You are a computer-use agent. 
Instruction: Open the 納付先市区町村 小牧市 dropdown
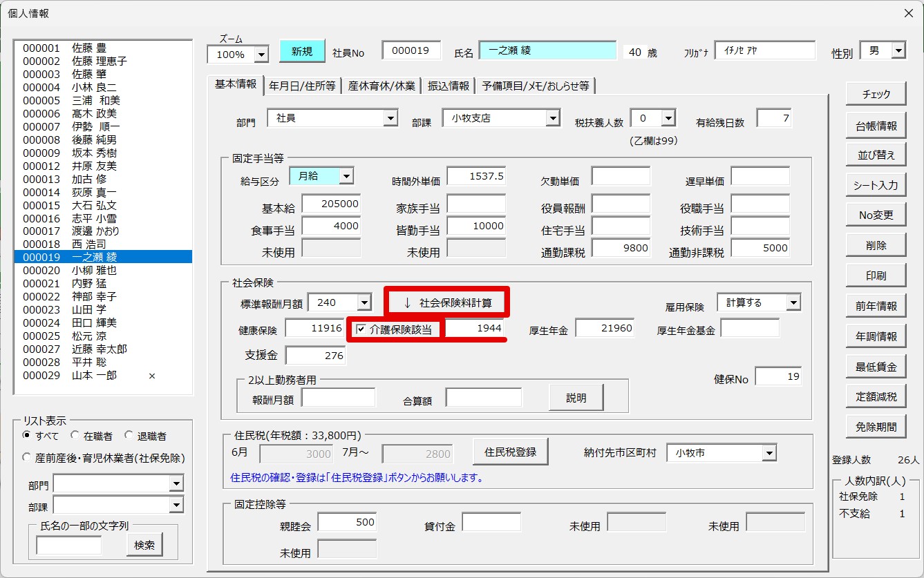pyautogui.click(x=769, y=453)
